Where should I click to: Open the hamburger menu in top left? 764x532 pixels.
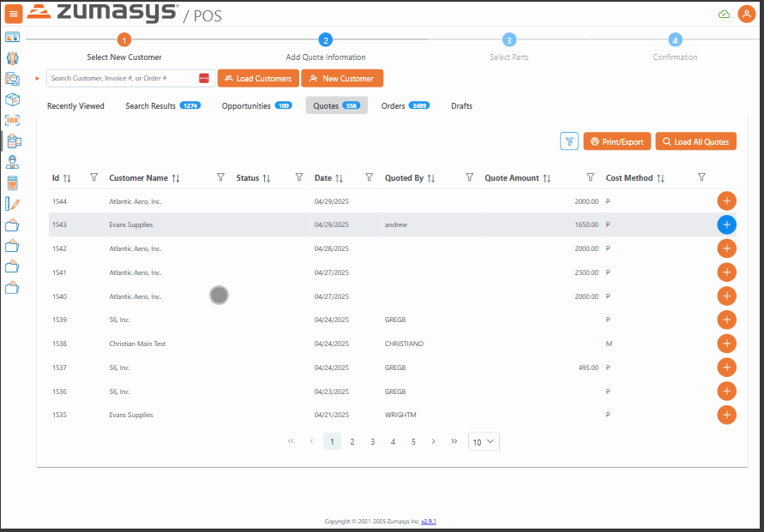tap(14, 14)
